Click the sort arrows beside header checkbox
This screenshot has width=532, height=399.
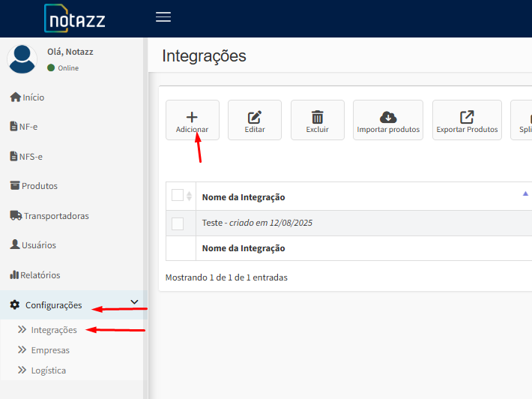[189, 196]
